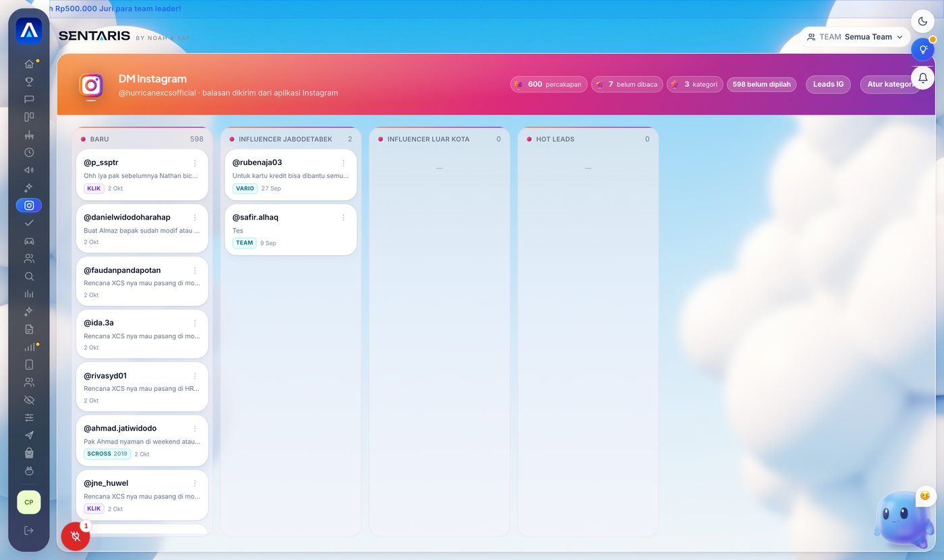
Task: Open the trophy leaderboard icon
Action: pos(29,82)
